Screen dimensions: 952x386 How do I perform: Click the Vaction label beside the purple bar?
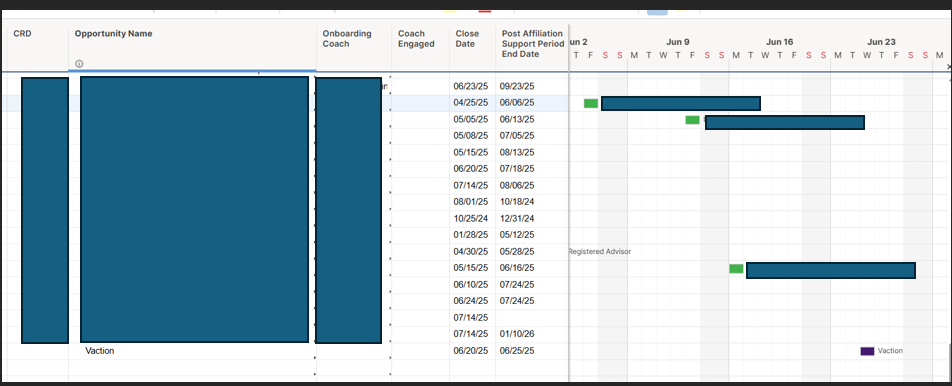(x=890, y=351)
